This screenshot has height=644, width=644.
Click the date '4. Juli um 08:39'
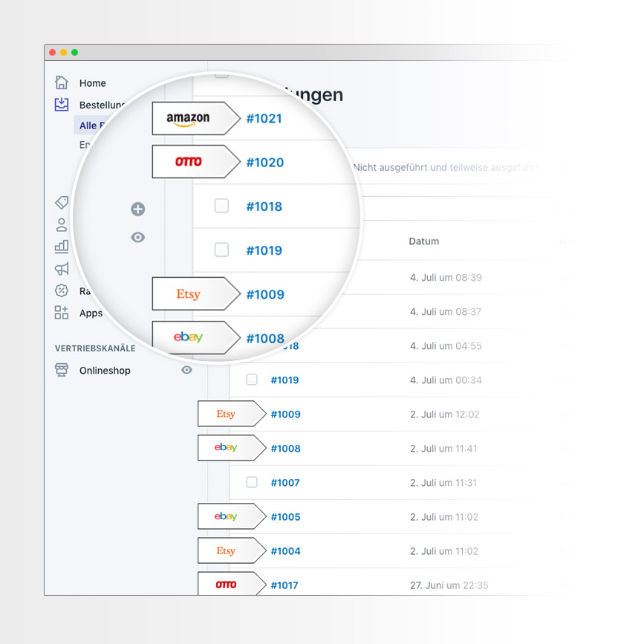click(x=446, y=278)
